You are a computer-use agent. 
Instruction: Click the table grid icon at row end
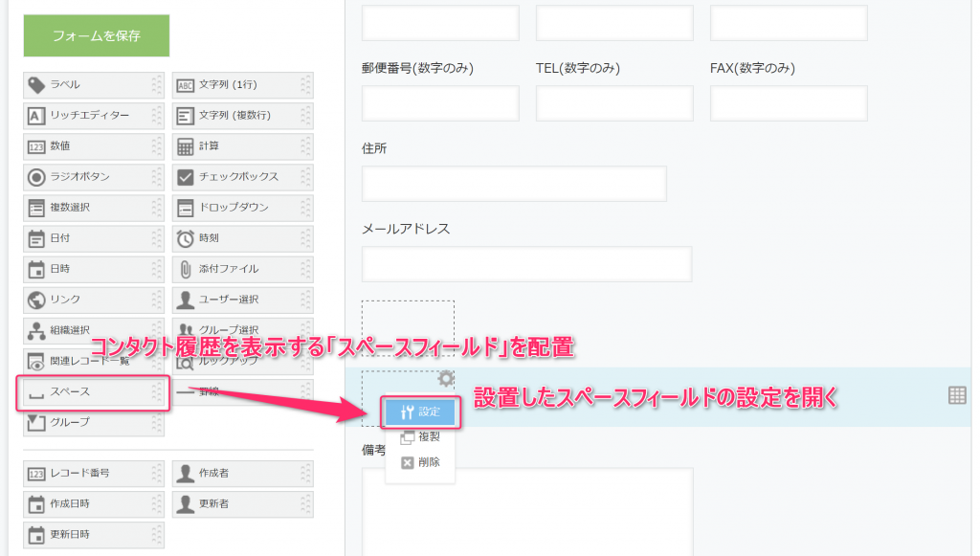tap(957, 395)
